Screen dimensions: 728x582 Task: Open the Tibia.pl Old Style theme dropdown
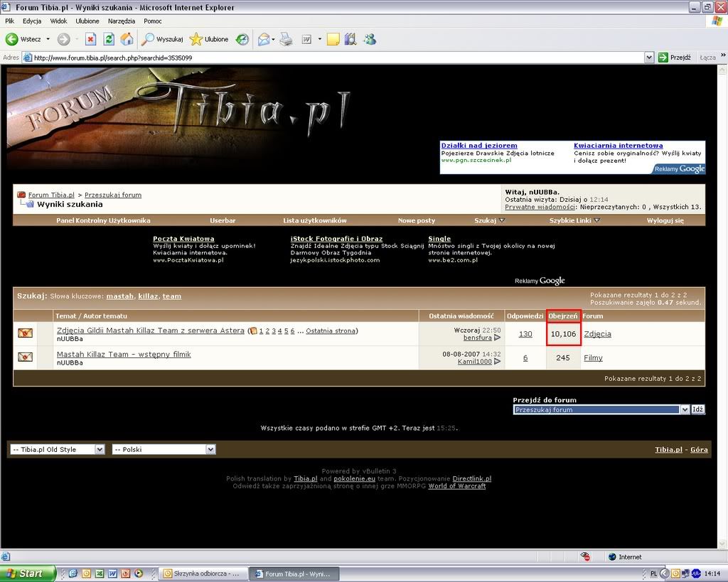coord(57,449)
